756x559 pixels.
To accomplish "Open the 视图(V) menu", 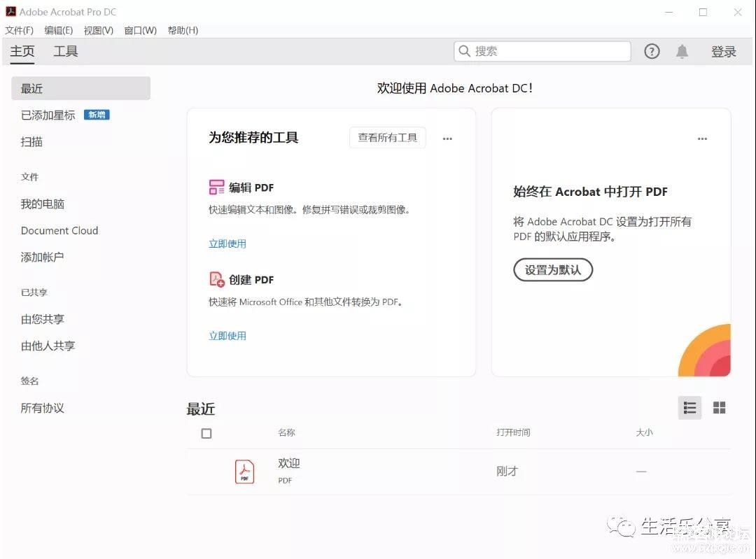I will click(x=99, y=30).
